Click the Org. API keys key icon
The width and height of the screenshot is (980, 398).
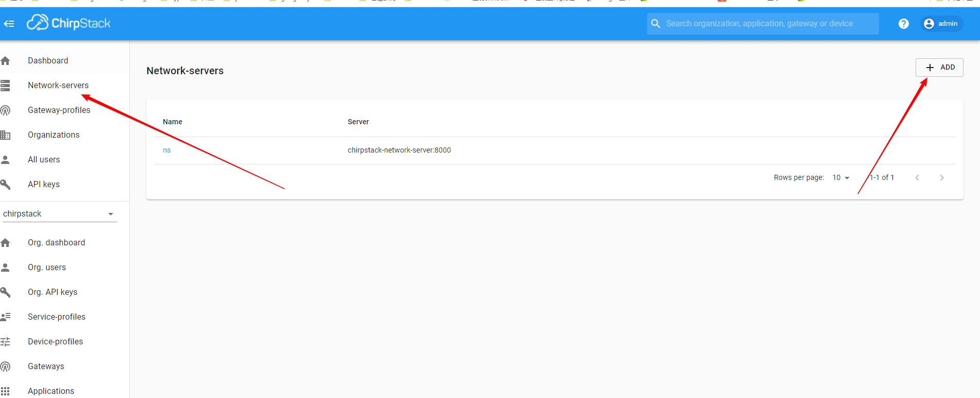6,292
